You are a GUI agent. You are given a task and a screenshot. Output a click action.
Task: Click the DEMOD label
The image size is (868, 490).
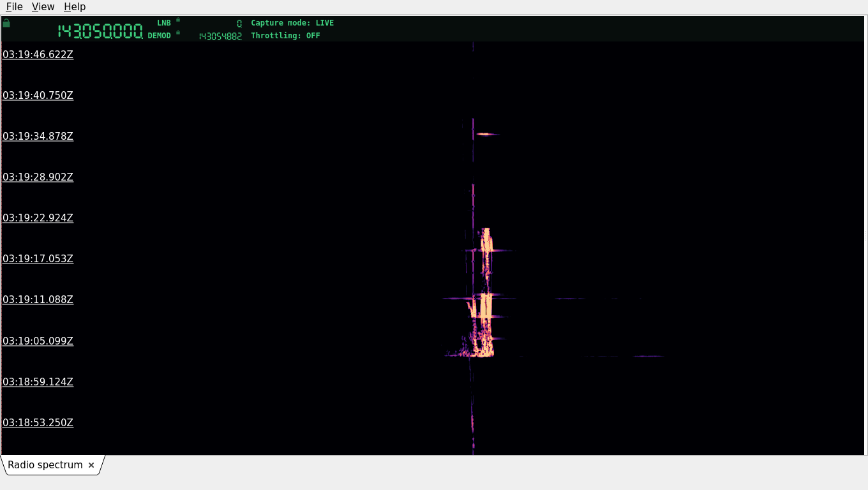(x=160, y=36)
